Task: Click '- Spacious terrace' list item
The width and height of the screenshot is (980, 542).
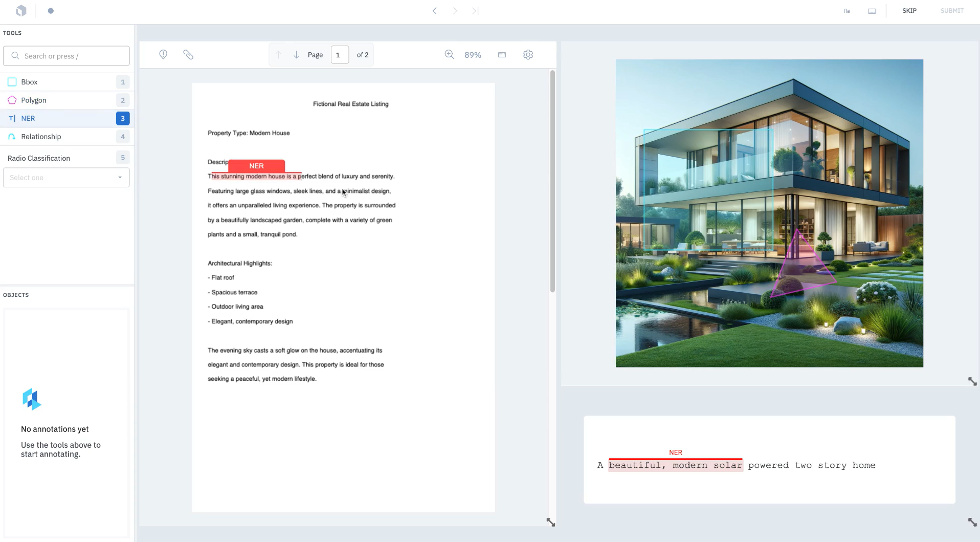Action: [233, 292]
